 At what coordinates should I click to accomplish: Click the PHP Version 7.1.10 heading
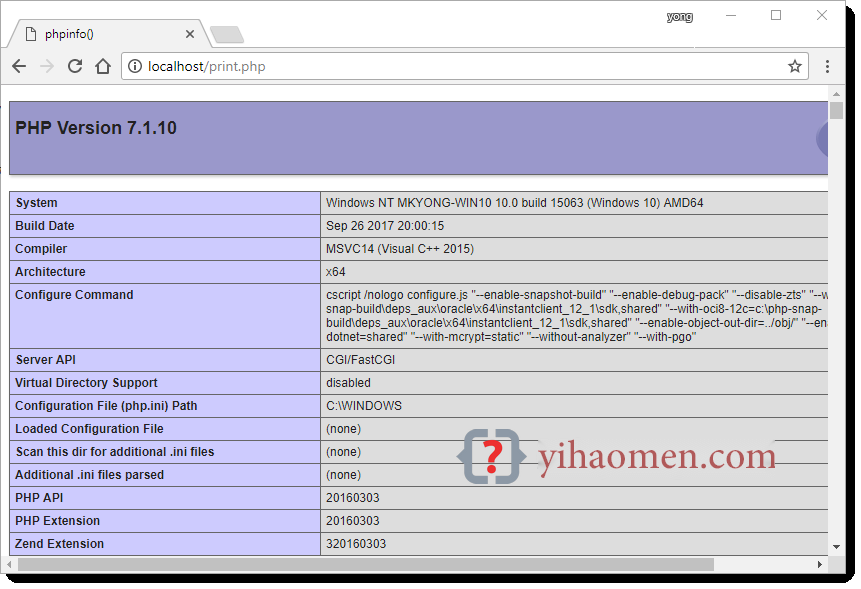click(x=96, y=128)
